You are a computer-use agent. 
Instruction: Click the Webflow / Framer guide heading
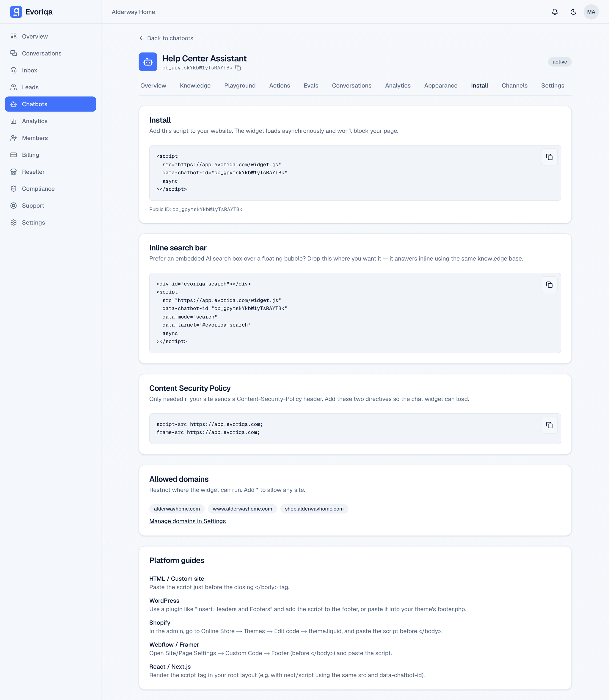(174, 645)
